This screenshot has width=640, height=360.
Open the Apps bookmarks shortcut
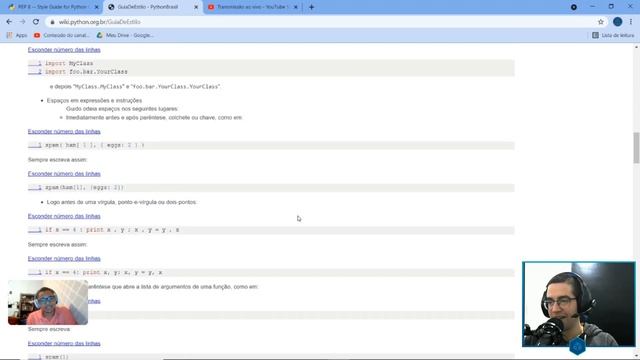coord(16,36)
